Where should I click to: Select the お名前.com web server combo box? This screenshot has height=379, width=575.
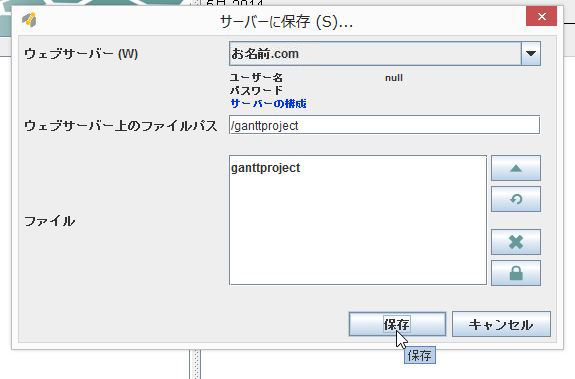click(x=385, y=54)
